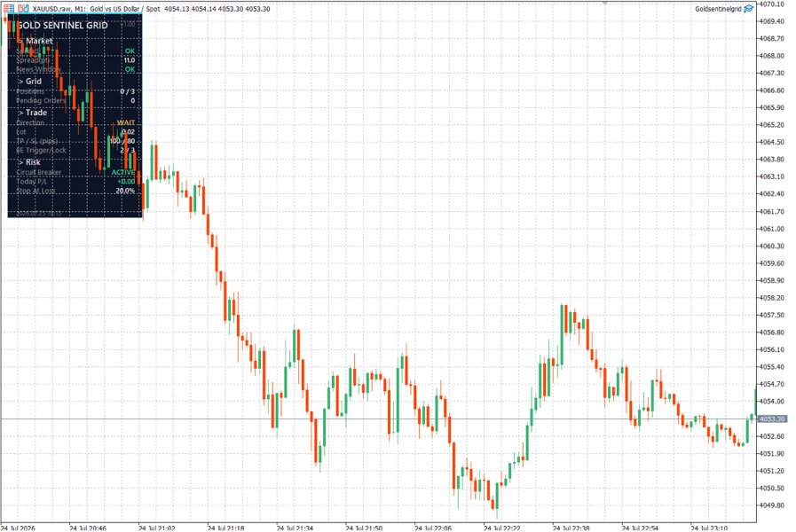Click the OHLC values 4054.13 4054.14 4053.30 4053.30

[217, 9]
